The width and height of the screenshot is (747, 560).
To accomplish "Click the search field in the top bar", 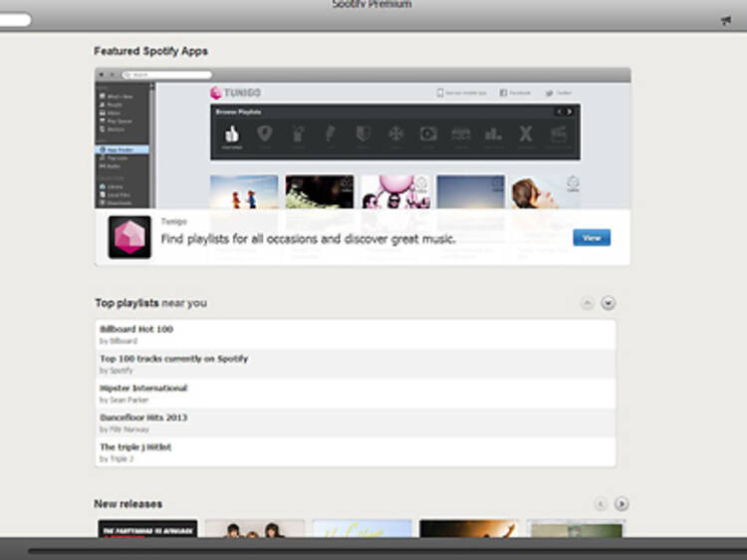I will coord(15,20).
